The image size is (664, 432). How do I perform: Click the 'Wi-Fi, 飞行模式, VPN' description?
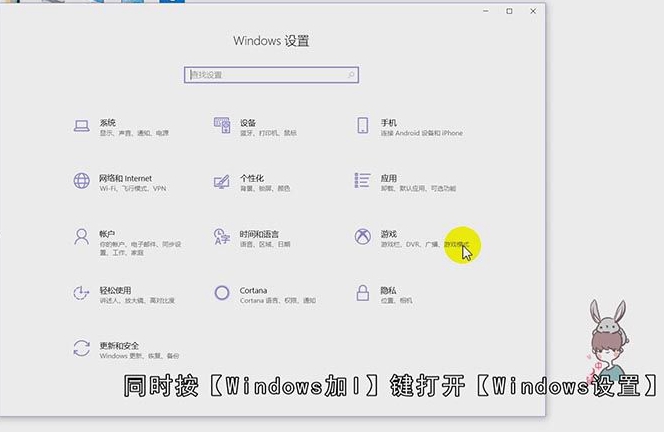point(133,188)
